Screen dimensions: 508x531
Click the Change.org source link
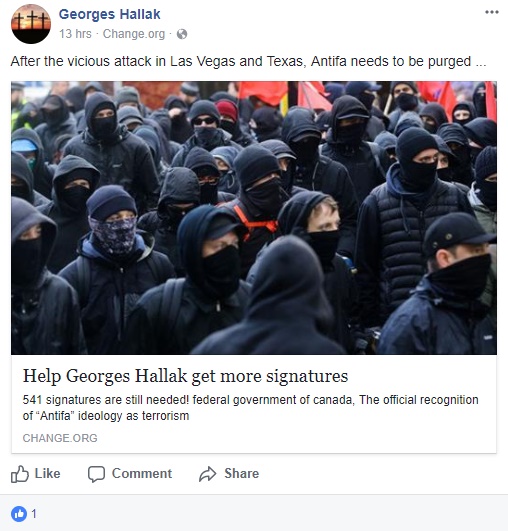click(x=134, y=34)
